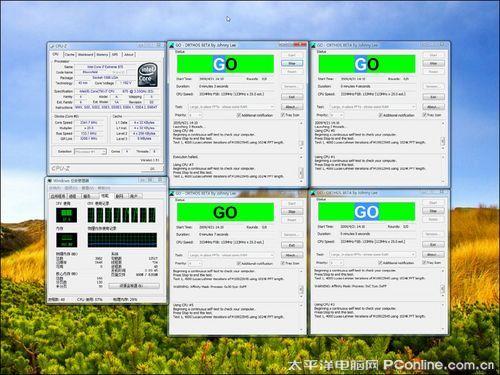Open the 文件 menu in Task Manager
This screenshot has width=500, height=375.
point(56,188)
